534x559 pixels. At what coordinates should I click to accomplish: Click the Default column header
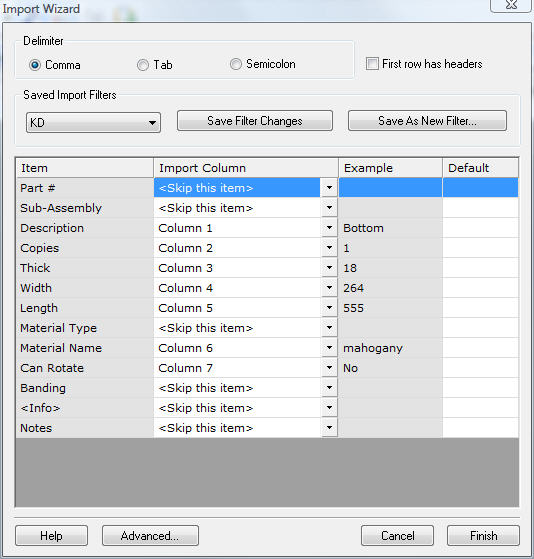coord(481,168)
